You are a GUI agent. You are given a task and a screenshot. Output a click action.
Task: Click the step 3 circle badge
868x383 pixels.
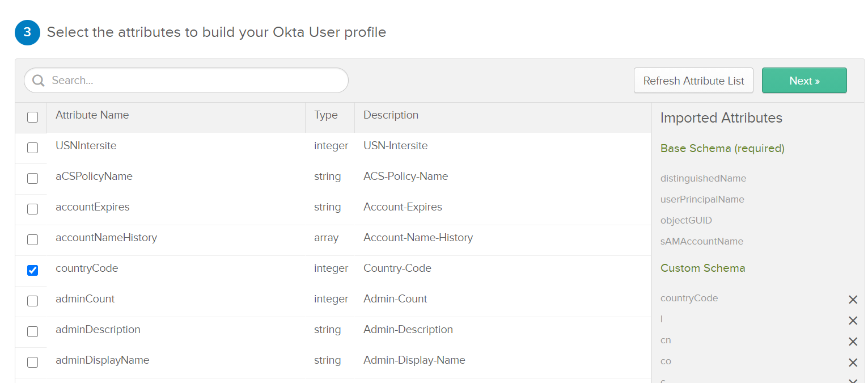pos(27,32)
